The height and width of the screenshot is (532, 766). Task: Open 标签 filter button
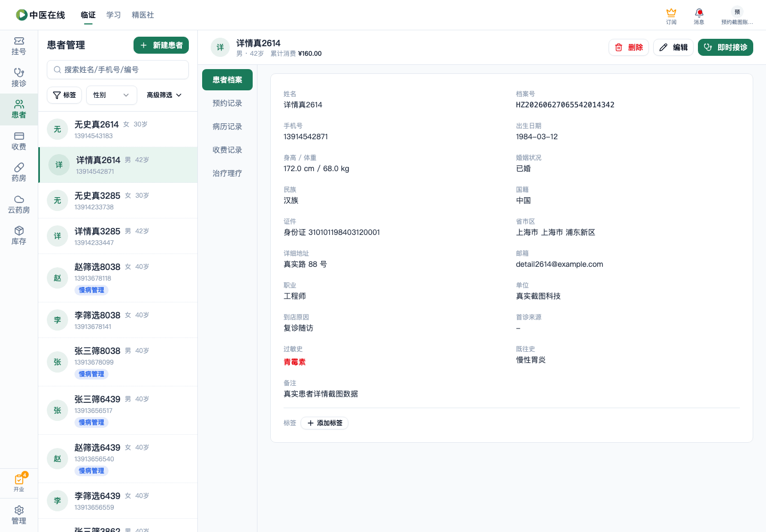[x=64, y=95]
